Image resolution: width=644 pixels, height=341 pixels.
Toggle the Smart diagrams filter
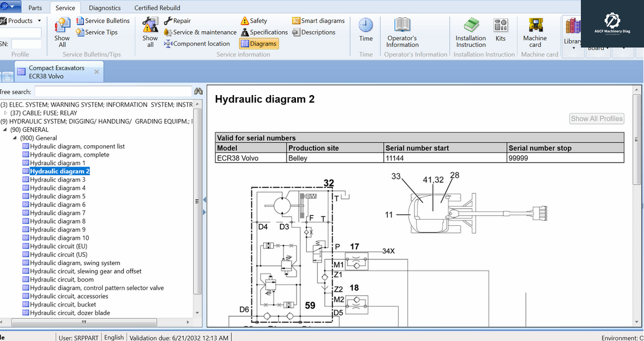click(318, 21)
